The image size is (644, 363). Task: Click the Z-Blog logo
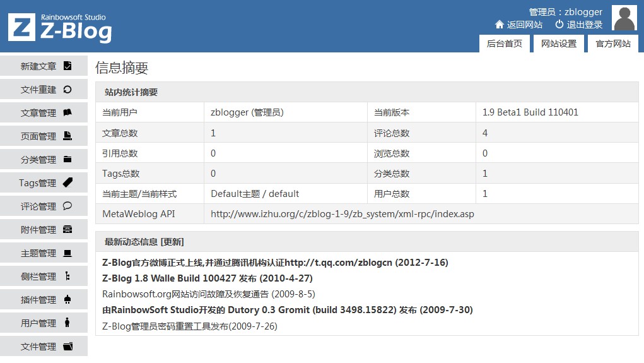coord(60,28)
